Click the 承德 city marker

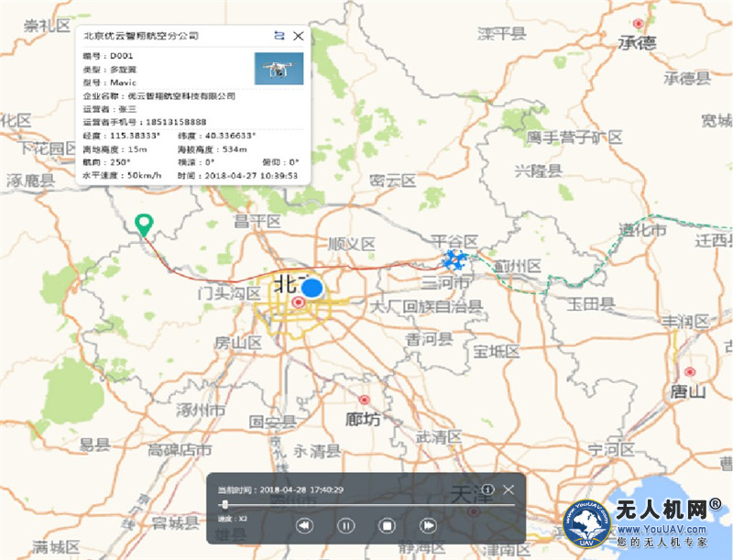tap(639, 24)
